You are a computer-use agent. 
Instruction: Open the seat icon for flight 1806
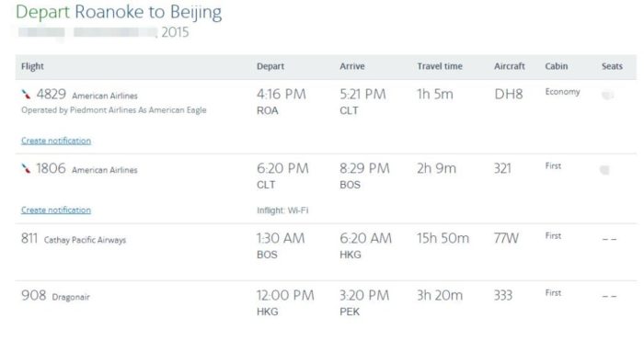pos(604,170)
